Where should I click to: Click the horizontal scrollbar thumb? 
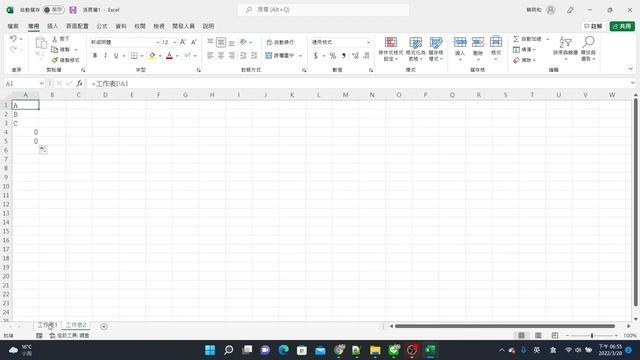pos(505,326)
